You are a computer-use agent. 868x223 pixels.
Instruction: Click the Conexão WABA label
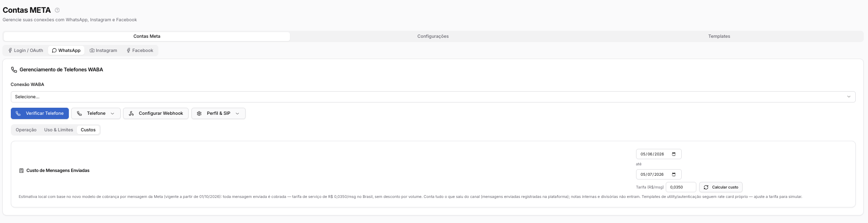[27, 85]
